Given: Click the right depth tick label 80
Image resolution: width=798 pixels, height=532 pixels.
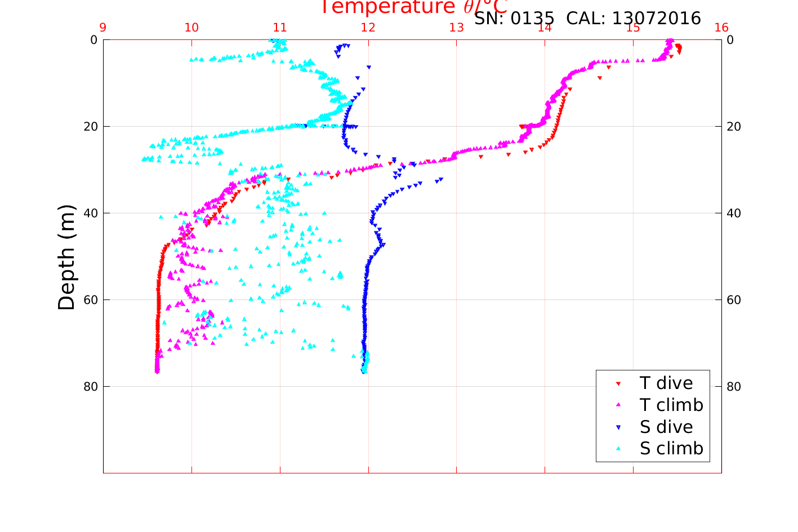Looking at the screenshot, I should point(734,387).
